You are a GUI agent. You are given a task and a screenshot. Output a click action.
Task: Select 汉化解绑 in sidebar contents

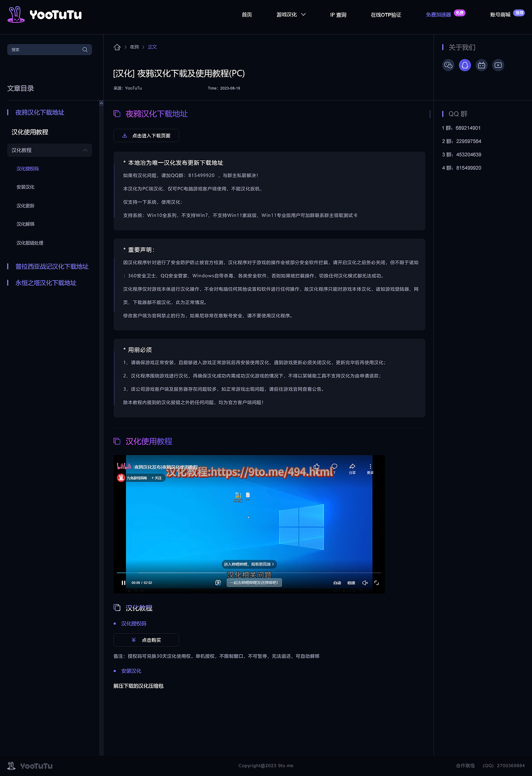coord(26,224)
